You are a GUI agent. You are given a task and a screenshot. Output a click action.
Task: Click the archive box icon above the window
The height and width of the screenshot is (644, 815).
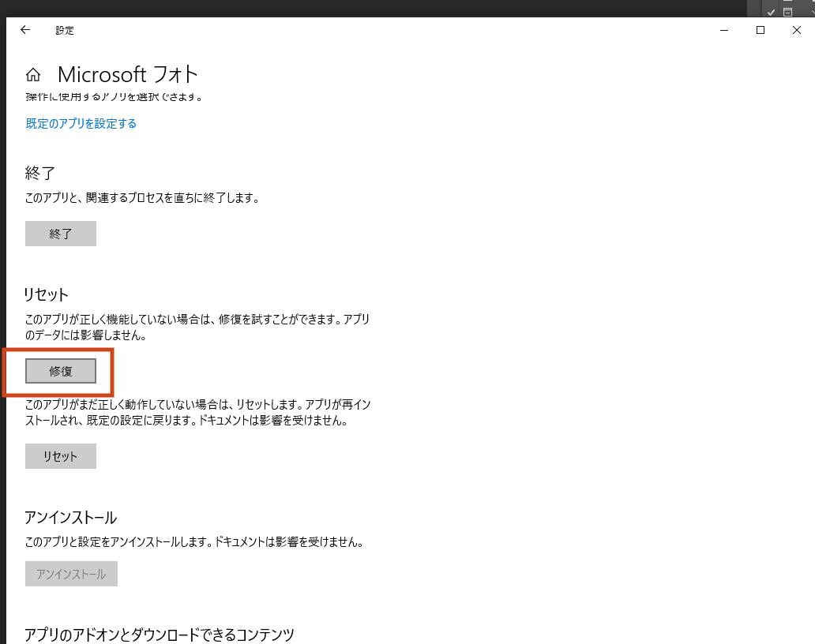point(787,12)
